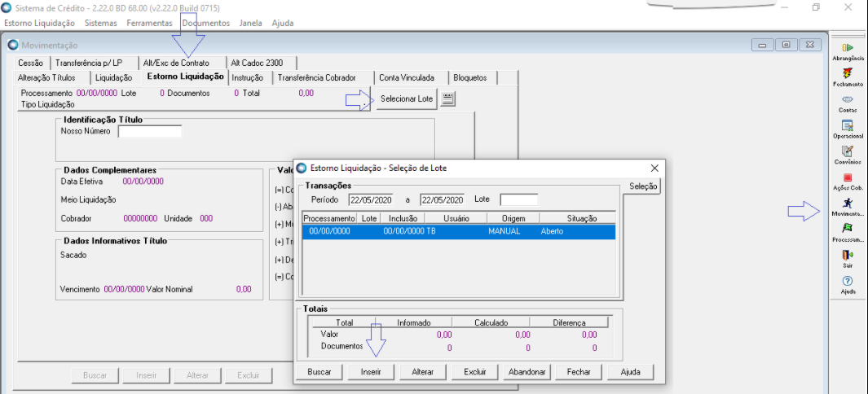Click the Seleção de Lote dialog title icon

click(x=301, y=168)
